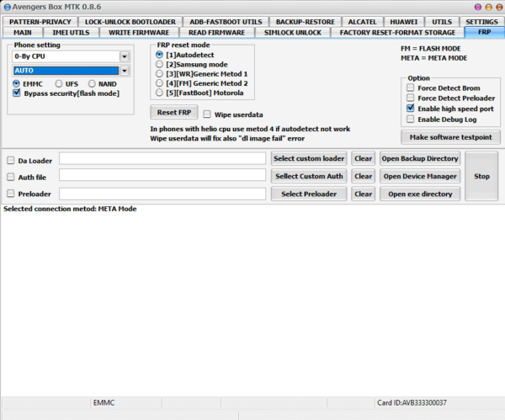Choose [1]Autodetect FRP reset mode

(x=159, y=55)
